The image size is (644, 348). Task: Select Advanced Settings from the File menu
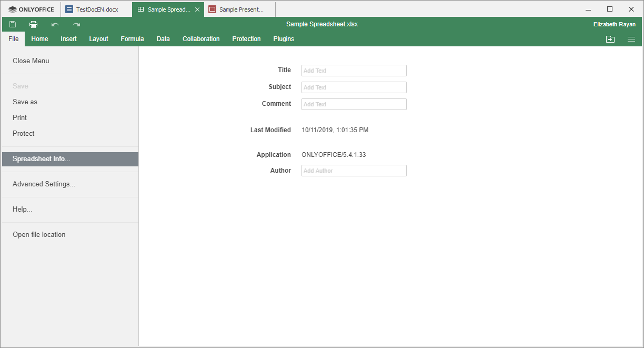click(44, 184)
